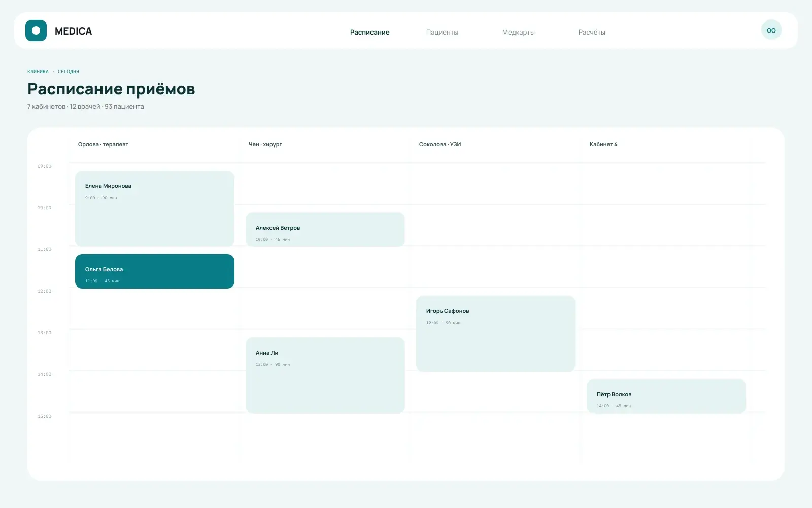This screenshot has width=812, height=508.
Task: Select the Расчёты tab
Action: 592,32
